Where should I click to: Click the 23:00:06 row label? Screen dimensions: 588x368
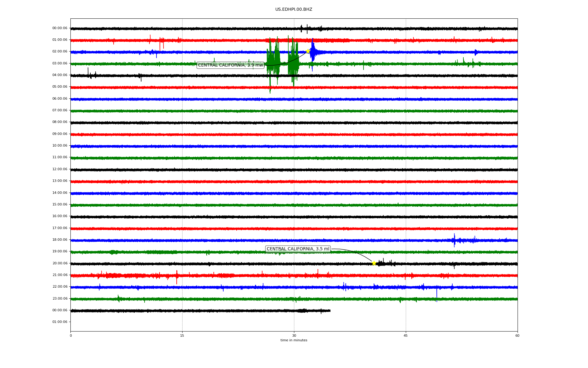coord(60,298)
